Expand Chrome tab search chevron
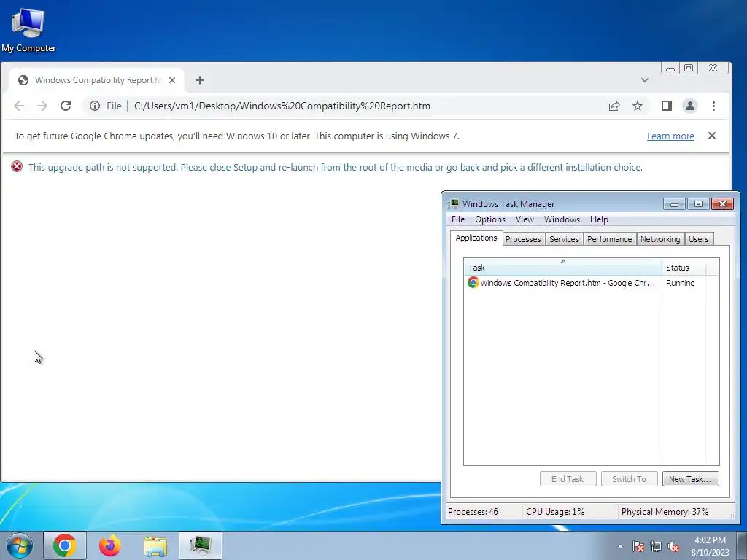Viewport: 747px width, 560px height. (x=645, y=80)
